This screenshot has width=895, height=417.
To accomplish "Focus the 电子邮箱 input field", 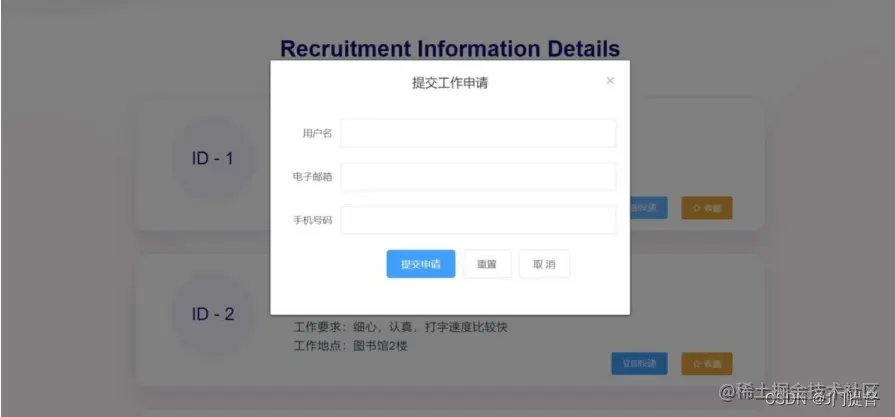I will tap(478, 177).
